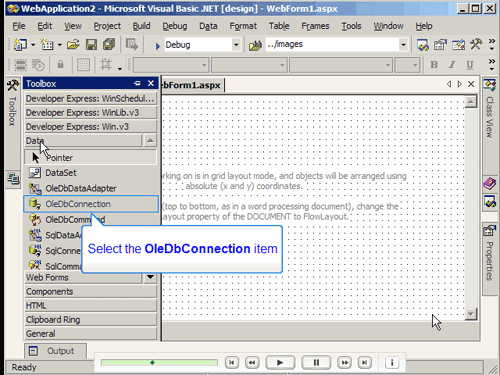
Task: Toggle Bold formatting button
Action: (x=434, y=65)
